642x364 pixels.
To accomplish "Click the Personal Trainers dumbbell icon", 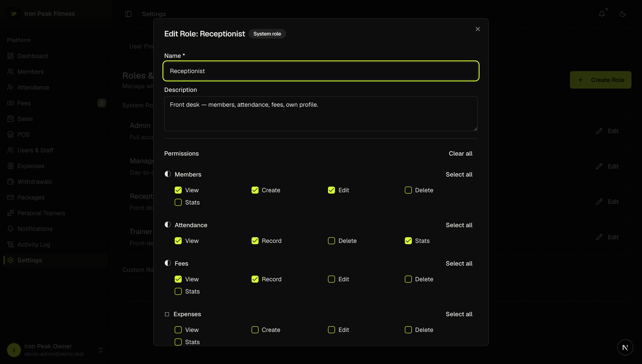I will [10, 213].
